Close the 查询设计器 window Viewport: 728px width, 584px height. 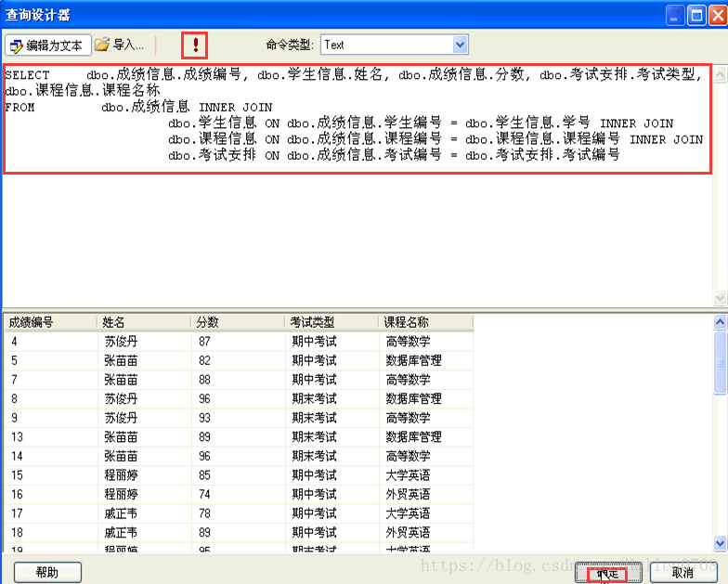(x=718, y=15)
